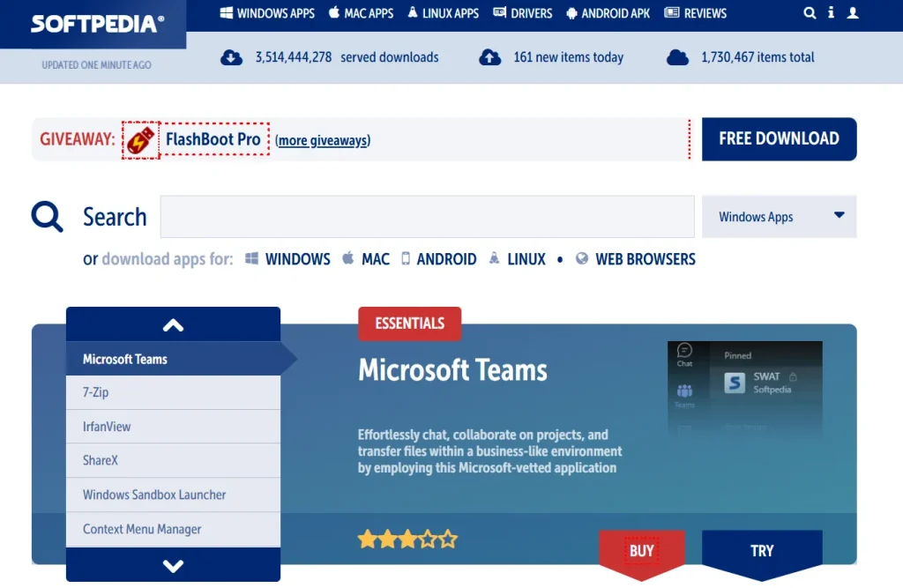
Task: Click the BUY button
Action: (x=642, y=553)
